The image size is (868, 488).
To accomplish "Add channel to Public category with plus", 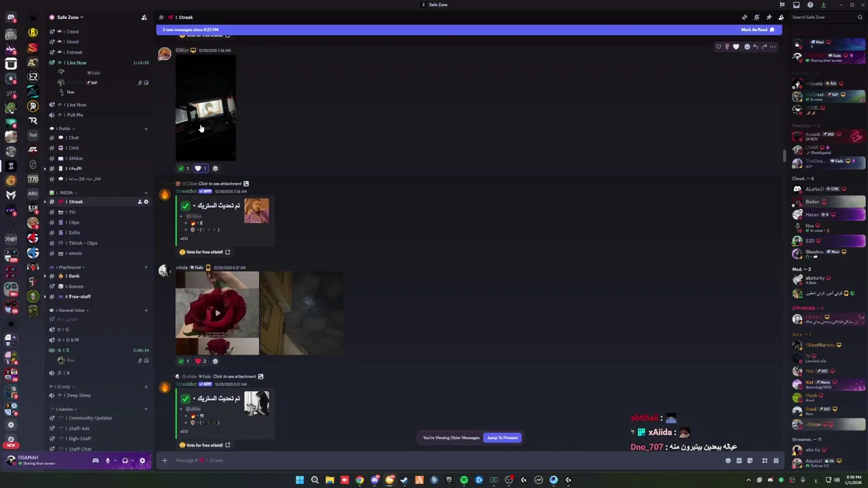I will [x=146, y=129].
